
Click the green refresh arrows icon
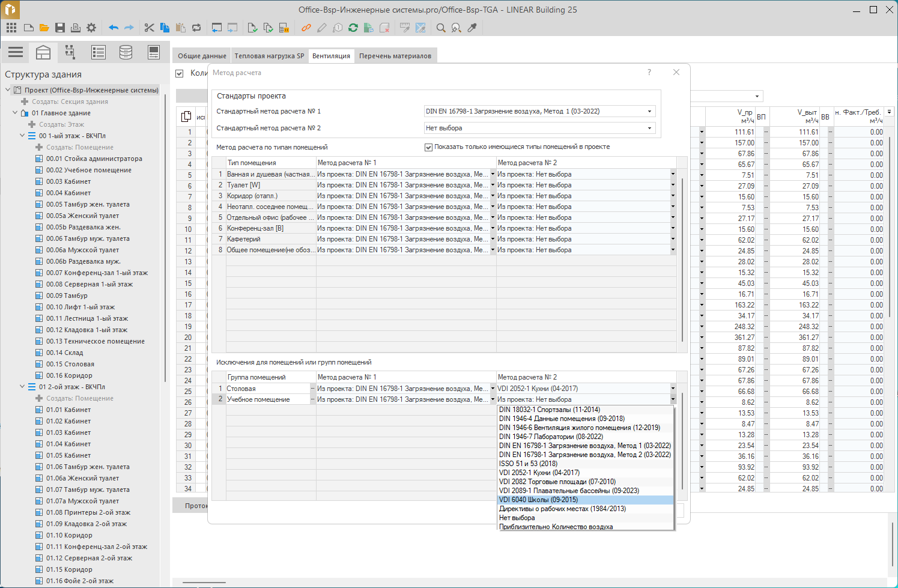[353, 28]
